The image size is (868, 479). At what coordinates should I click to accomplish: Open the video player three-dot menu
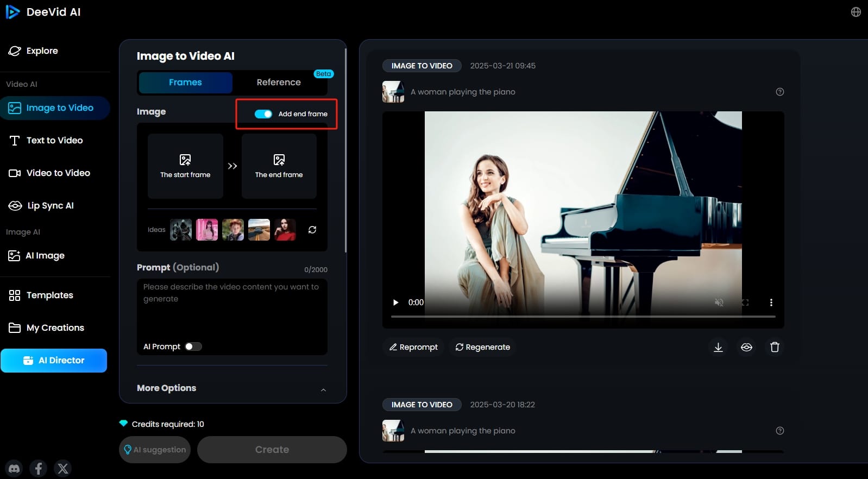point(771,302)
